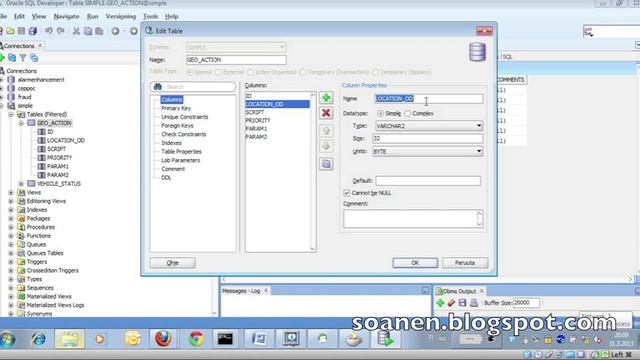
Task: Select Primary Key in the dialog tree
Action: coord(176,108)
